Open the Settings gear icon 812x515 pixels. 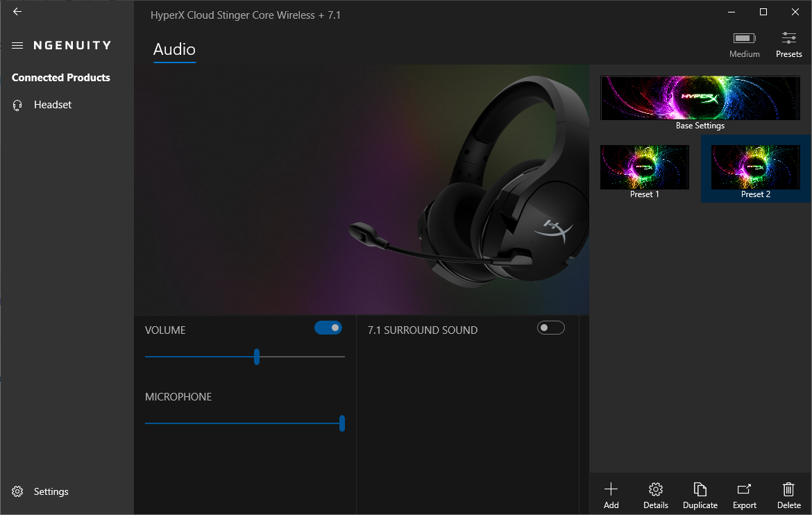pos(17,491)
